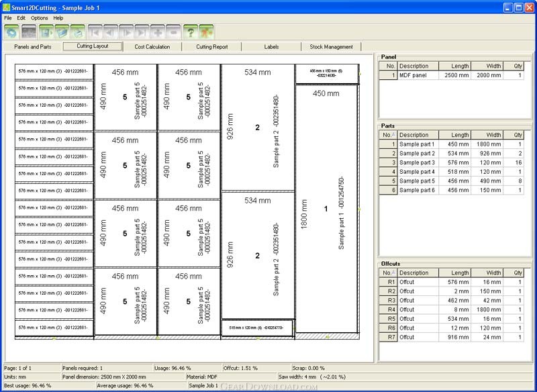The width and height of the screenshot is (537, 392).
Task: Open the Help menu
Action: click(x=58, y=18)
